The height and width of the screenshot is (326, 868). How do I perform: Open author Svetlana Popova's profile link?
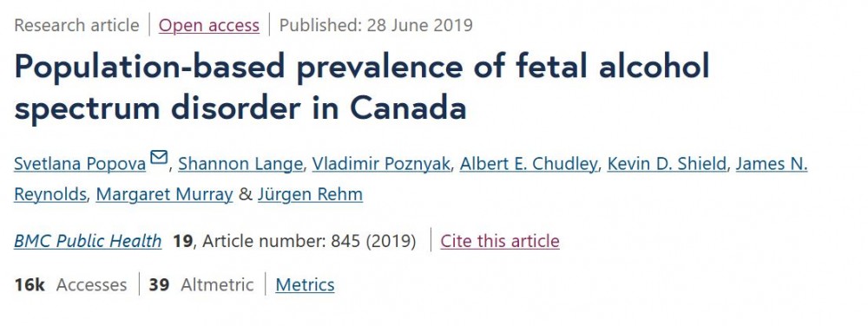click(x=80, y=164)
